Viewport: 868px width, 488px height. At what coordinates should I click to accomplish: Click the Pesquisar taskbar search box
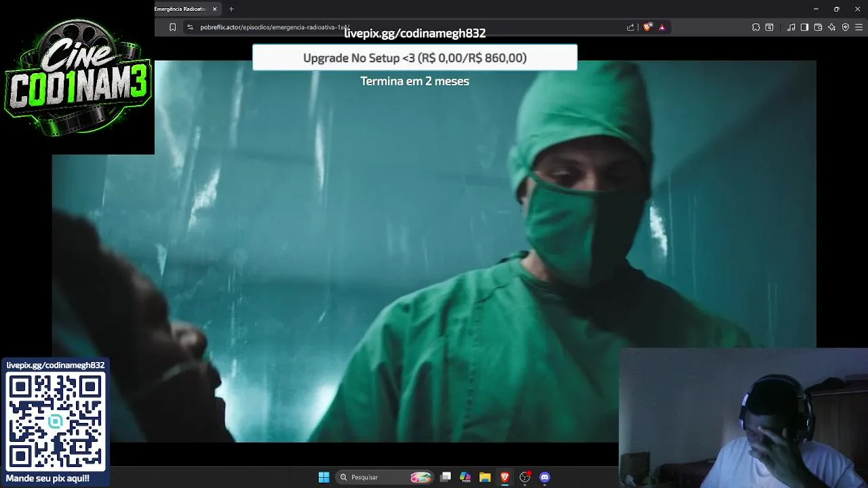tap(385, 477)
